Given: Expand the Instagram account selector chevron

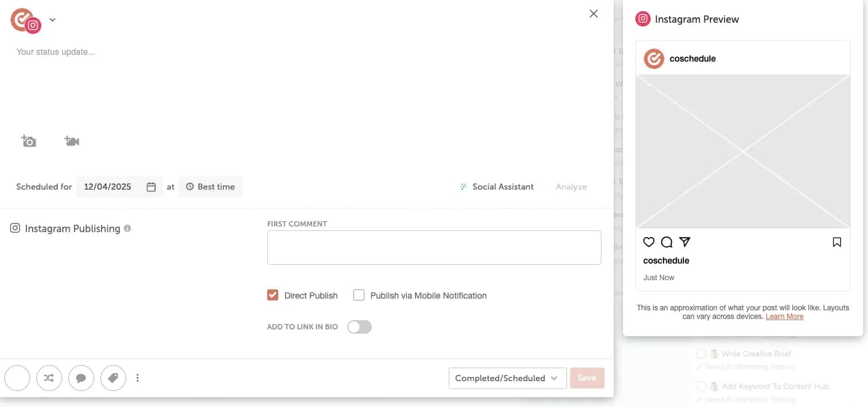Looking at the screenshot, I should click(52, 19).
